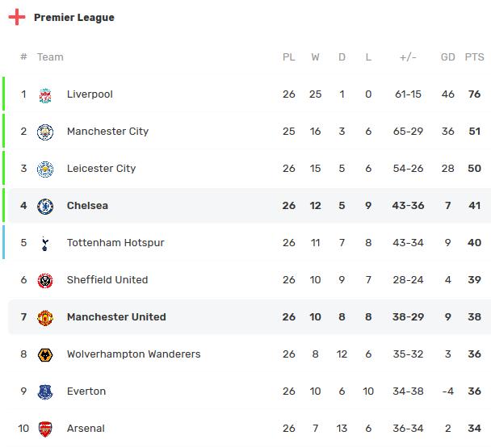This screenshot has width=491, height=448.
Task: Click the England flag icon
Action: pyautogui.click(x=17, y=17)
